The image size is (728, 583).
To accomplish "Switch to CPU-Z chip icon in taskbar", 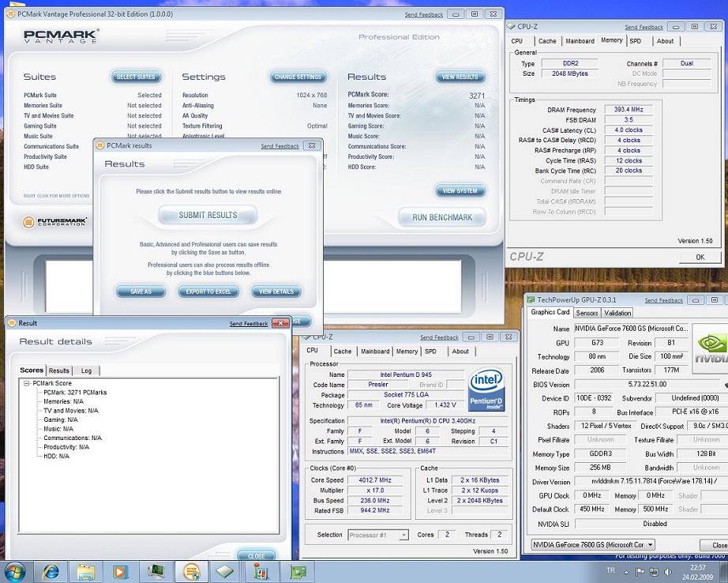I will (225, 571).
